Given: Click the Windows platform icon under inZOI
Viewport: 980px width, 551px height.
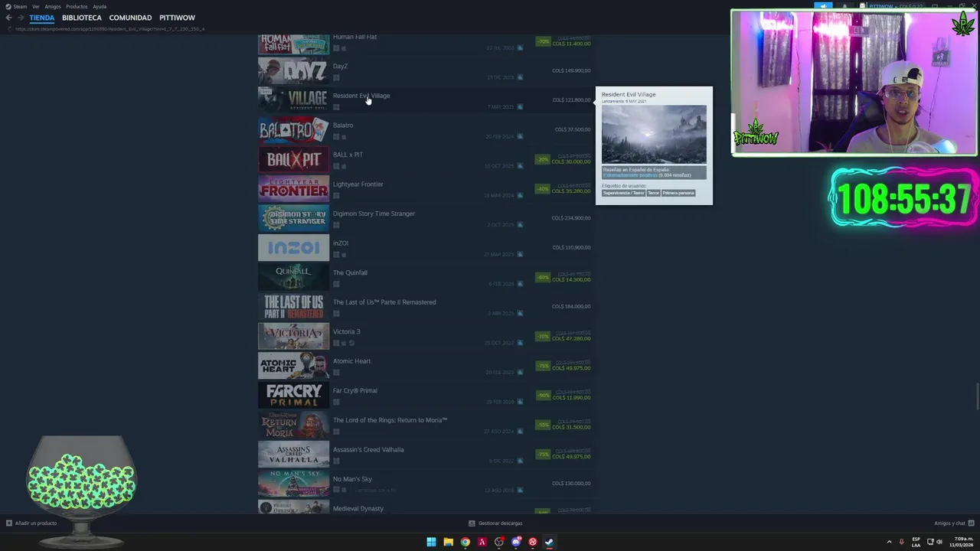Looking at the screenshot, I should [336, 254].
